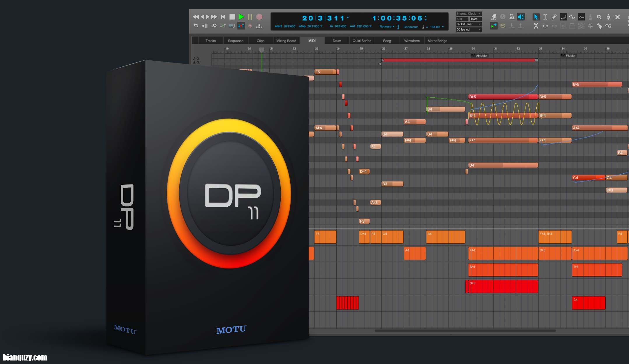Viewport: 629px width, 364px height.
Task: Click the playhead handle in the ruler
Action: (262, 50)
